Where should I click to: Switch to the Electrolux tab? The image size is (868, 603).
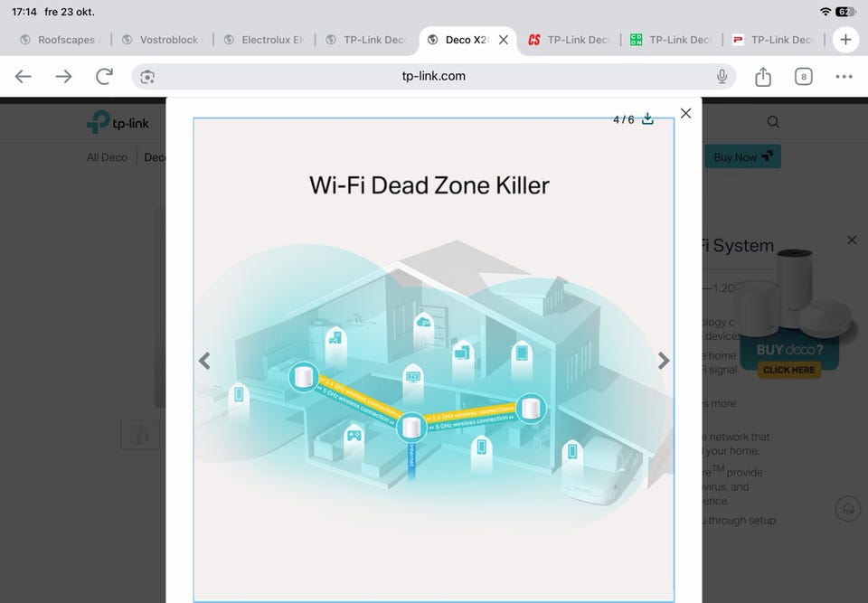click(265, 40)
